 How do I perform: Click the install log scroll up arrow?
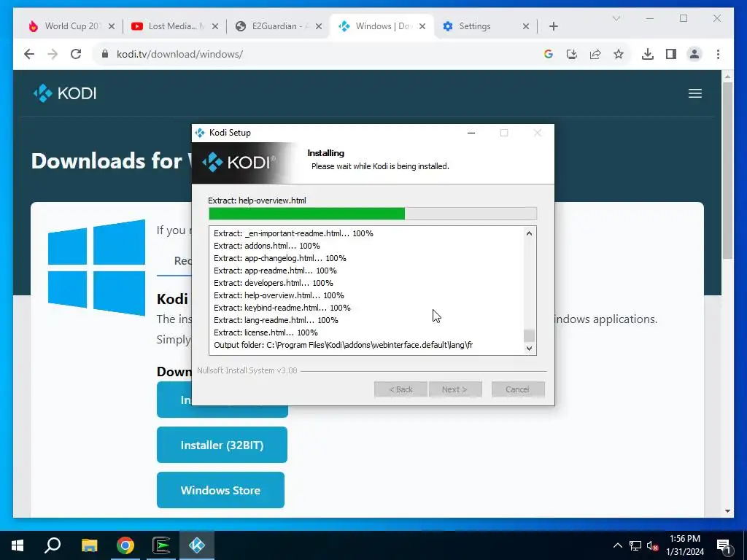(529, 233)
